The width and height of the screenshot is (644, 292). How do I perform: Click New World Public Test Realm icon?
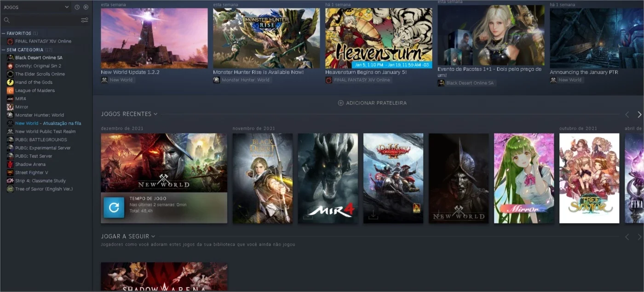point(10,132)
